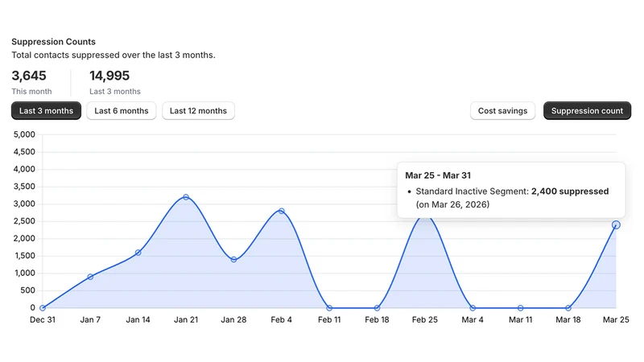Viewport: 644px width, 362px height.
Task: Click the Jan 21 x-axis label
Action: pyautogui.click(x=186, y=319)
